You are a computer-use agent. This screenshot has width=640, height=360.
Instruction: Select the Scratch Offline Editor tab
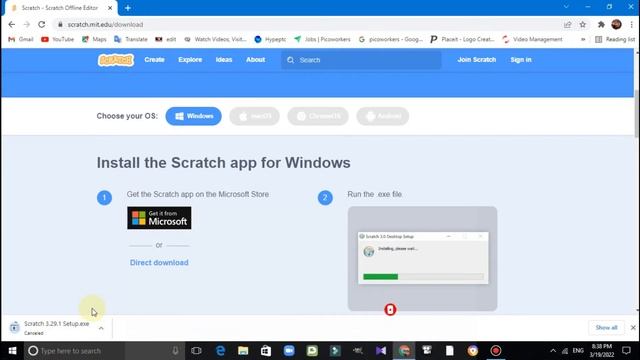point(61,8)
